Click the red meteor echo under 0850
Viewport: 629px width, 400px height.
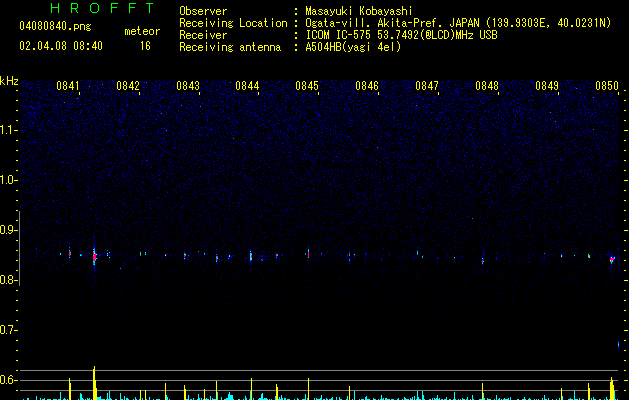[x=612, y=260]
